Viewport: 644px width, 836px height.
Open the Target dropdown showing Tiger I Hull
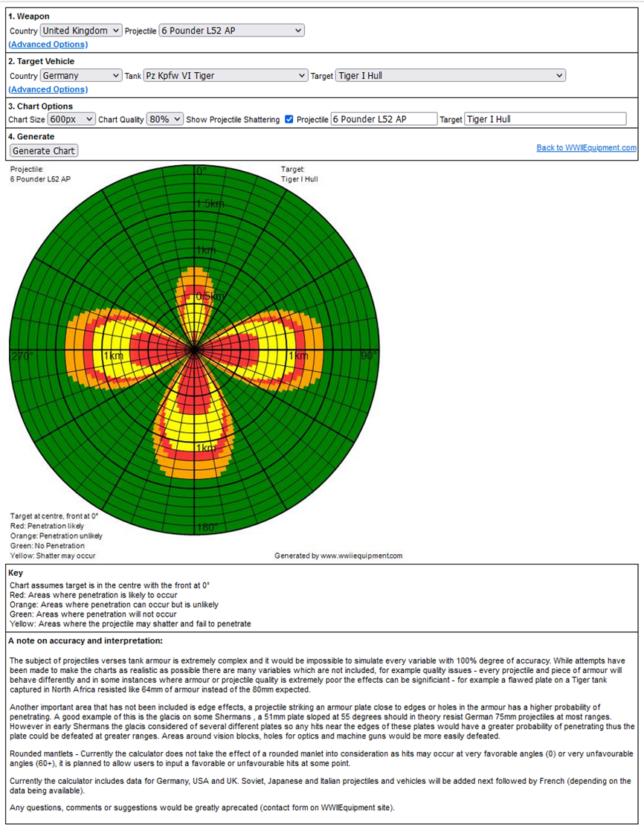[x=451, y=76]
